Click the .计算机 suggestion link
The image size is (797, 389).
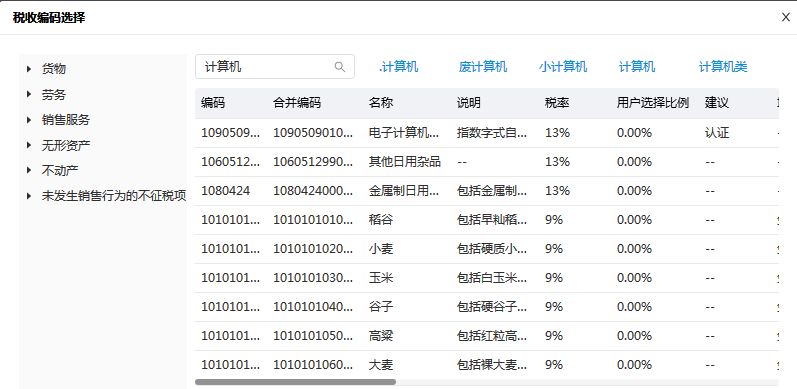pyautogui.click(x=398, y=67)
